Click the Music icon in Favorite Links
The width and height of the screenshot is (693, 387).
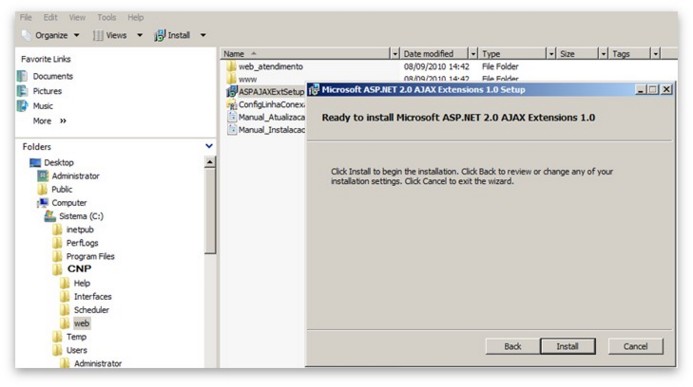tap(22, 106)
